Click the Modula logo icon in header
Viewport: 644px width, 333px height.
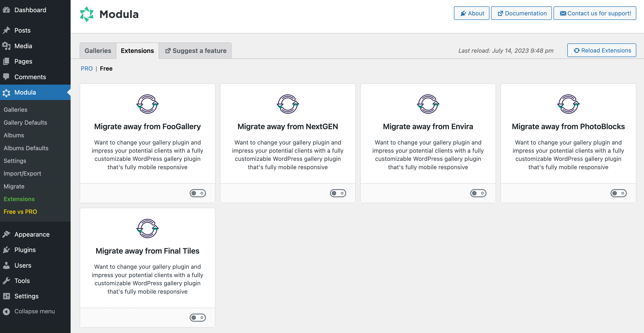(x=86, y=14)
